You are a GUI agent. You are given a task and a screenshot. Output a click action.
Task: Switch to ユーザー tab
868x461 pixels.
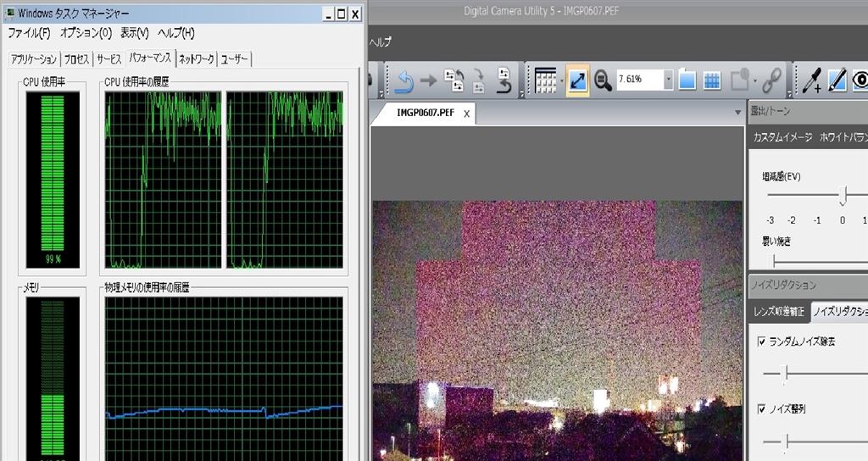[x=234, y=59]
